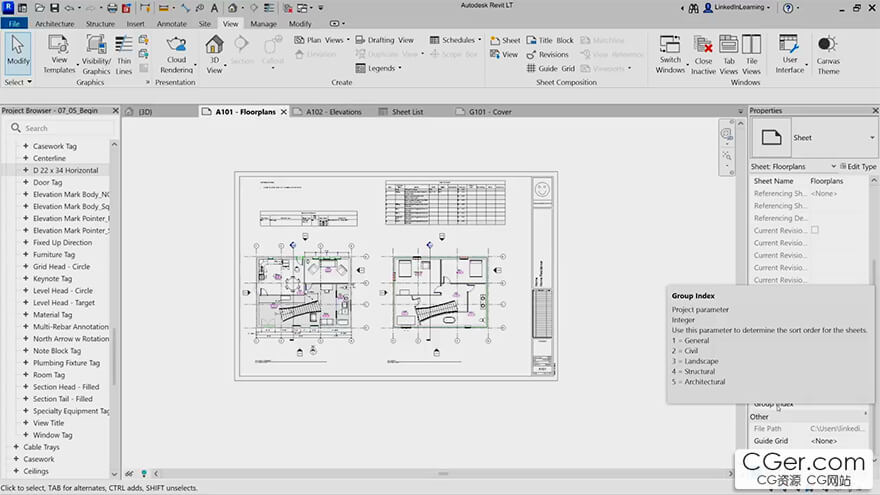
Task: Expand Casework Tag family
Action: (25, 146)
